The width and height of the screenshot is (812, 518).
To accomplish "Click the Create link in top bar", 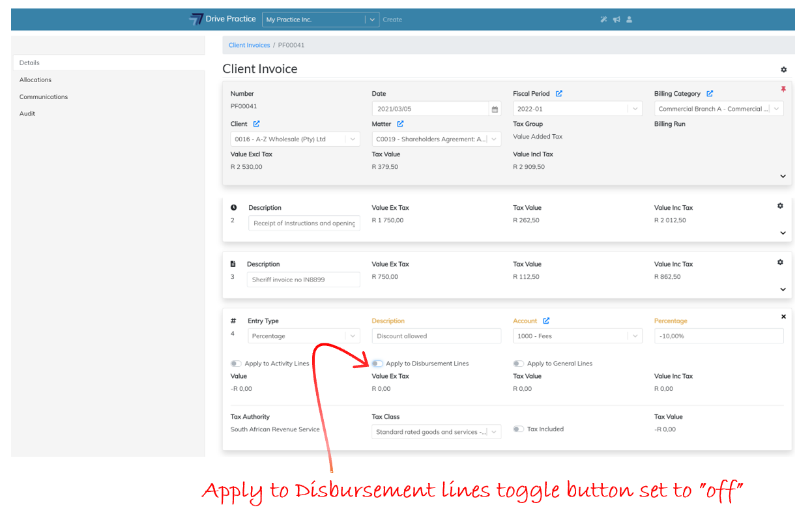I will 392,20.
